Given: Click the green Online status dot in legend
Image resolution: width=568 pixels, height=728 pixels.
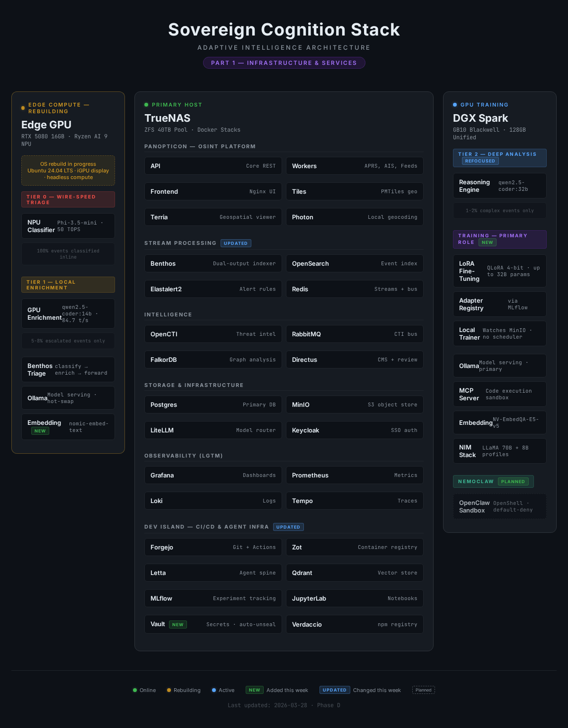Looking at the screenshot, I should tap(135, 690).
